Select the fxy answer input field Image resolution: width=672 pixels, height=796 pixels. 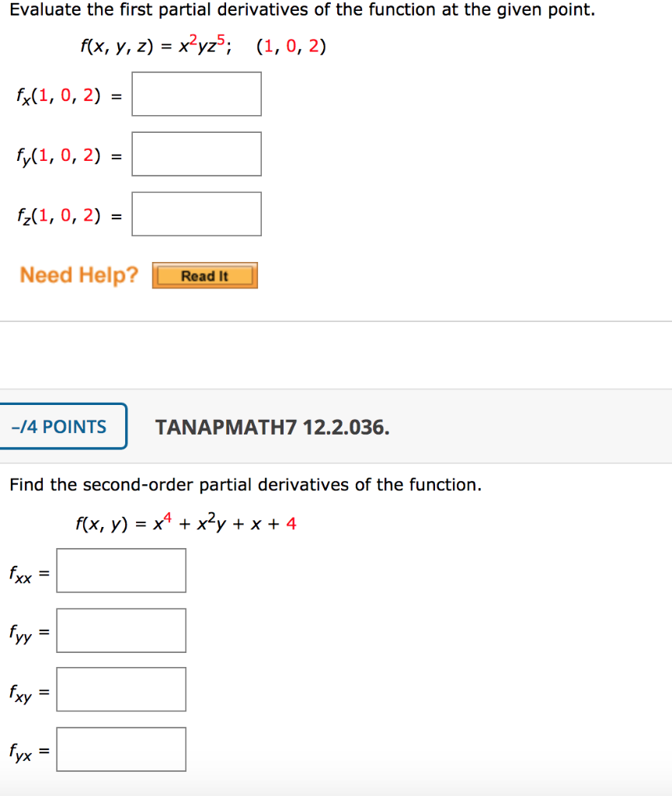tap(121, 689)
